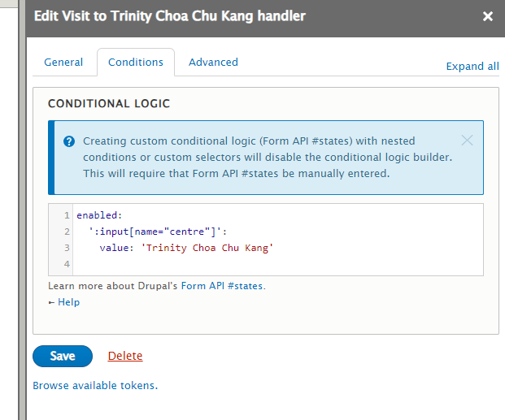Click the blue question mark info icon

pyautogui.click(x=69, y=141)
